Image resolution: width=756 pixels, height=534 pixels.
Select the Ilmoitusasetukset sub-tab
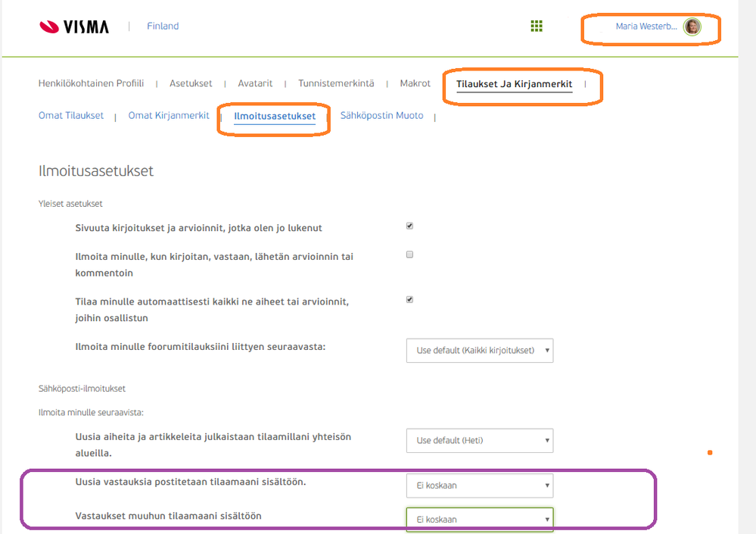[275, 116]
